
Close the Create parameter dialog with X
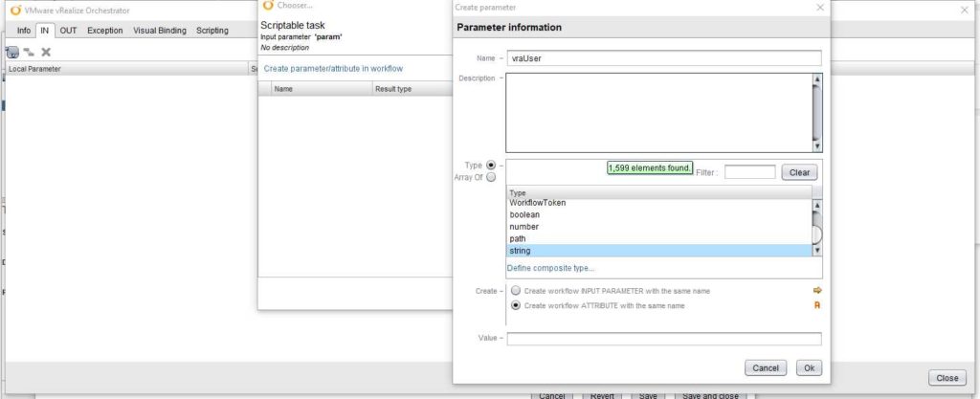(820, 8)
